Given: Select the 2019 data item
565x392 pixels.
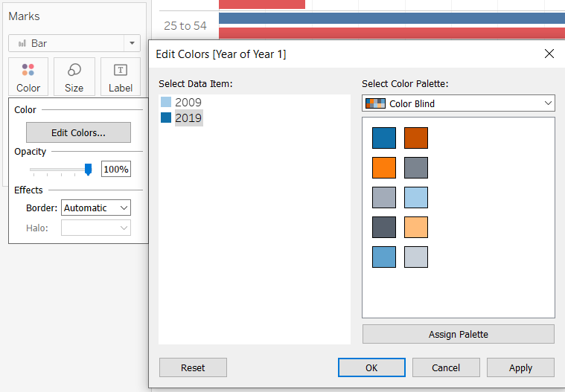Looking at the screenshot, I should 189,118.
